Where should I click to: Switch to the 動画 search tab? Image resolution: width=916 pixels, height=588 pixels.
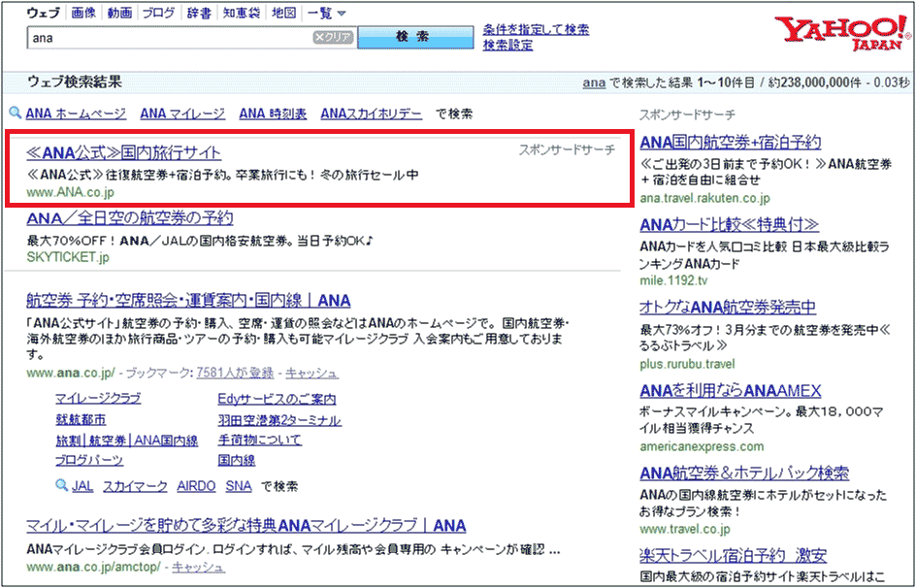coord(118,14)
